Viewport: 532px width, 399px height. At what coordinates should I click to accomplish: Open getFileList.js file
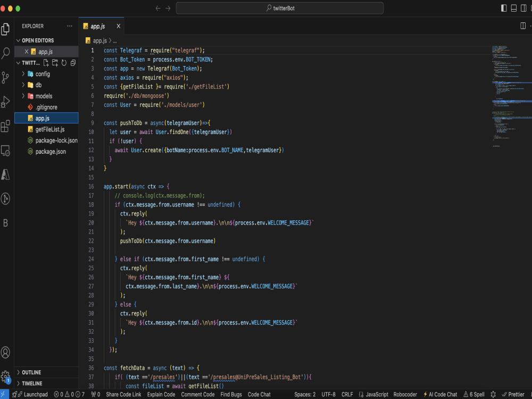coord(46,129)
